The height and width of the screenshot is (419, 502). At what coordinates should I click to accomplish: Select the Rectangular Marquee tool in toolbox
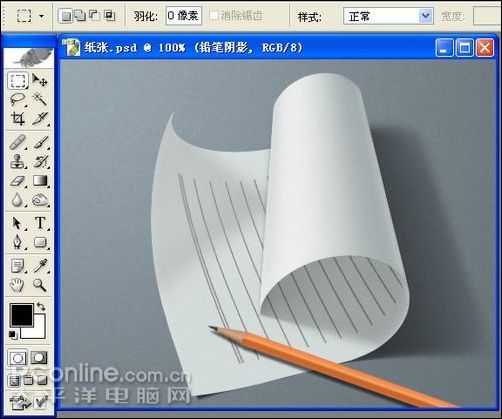point(18,80)
